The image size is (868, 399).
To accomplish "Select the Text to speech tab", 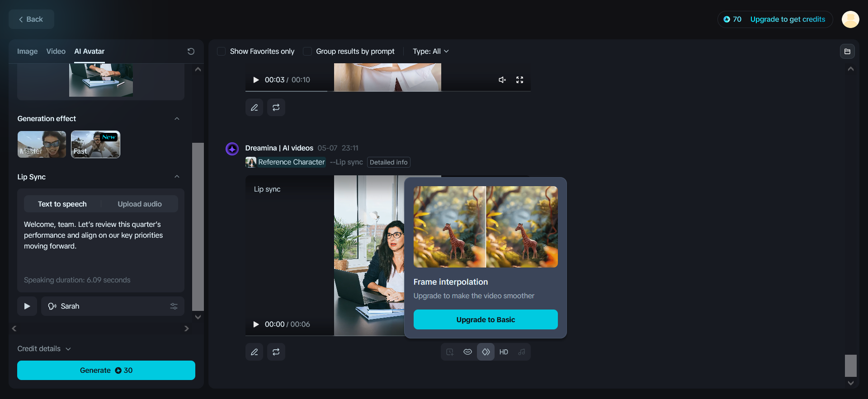I will point(62,204).
